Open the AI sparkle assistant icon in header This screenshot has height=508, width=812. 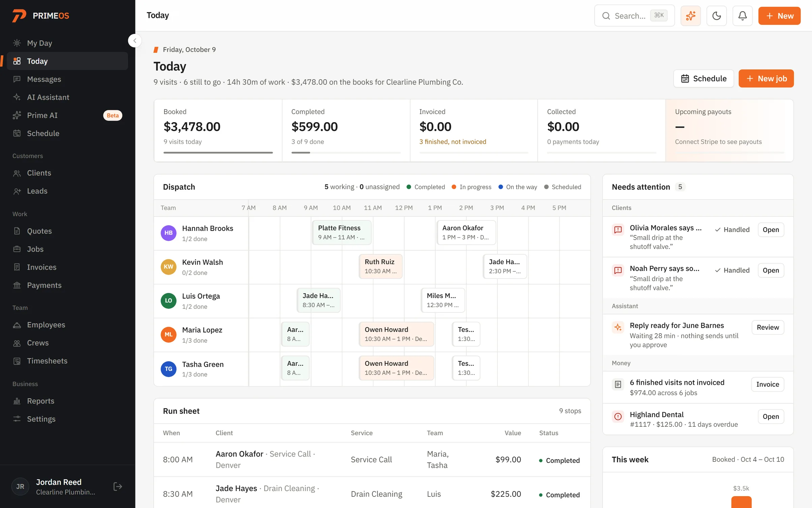pyautogui.click(x=691, y=16)
